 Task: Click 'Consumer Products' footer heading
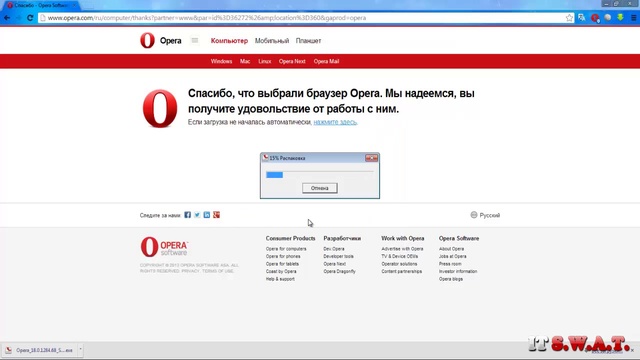[x=291, y=238]
